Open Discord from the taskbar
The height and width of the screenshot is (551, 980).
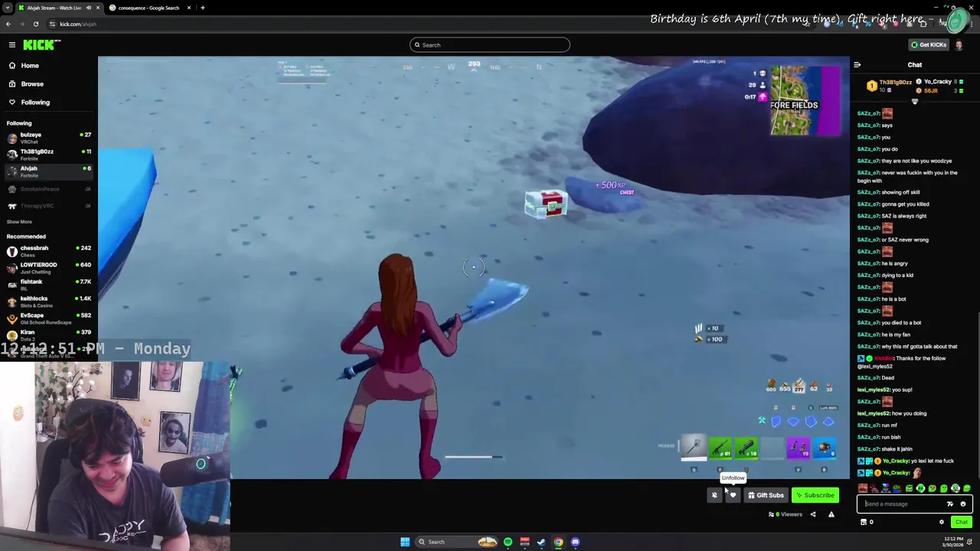575,543
